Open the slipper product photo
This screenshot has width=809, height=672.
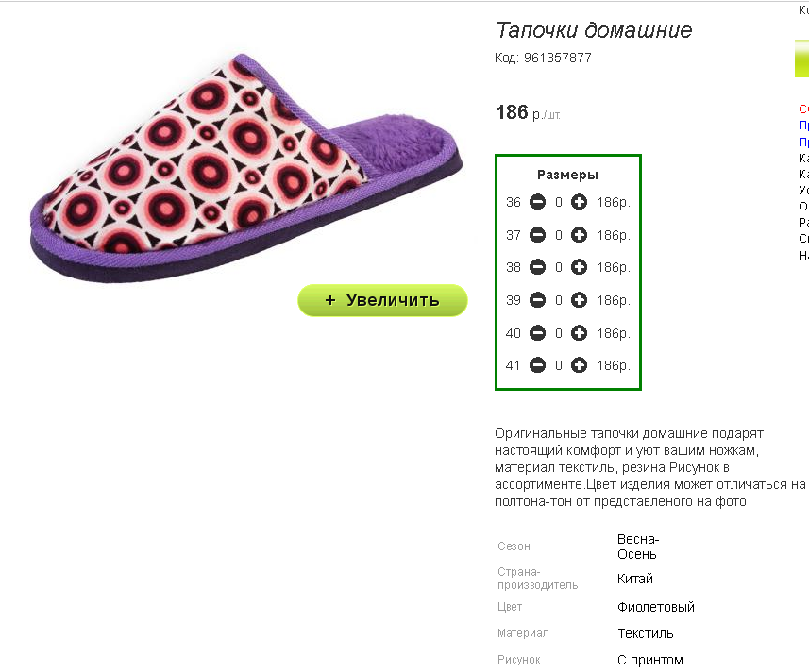tap(246, 168)
